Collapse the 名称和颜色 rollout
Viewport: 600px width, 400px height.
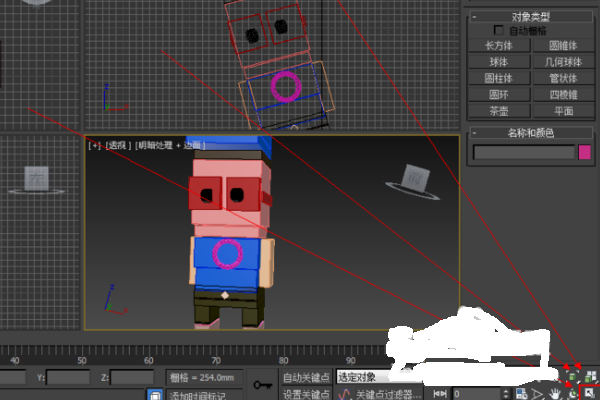[x=530, y=133]
